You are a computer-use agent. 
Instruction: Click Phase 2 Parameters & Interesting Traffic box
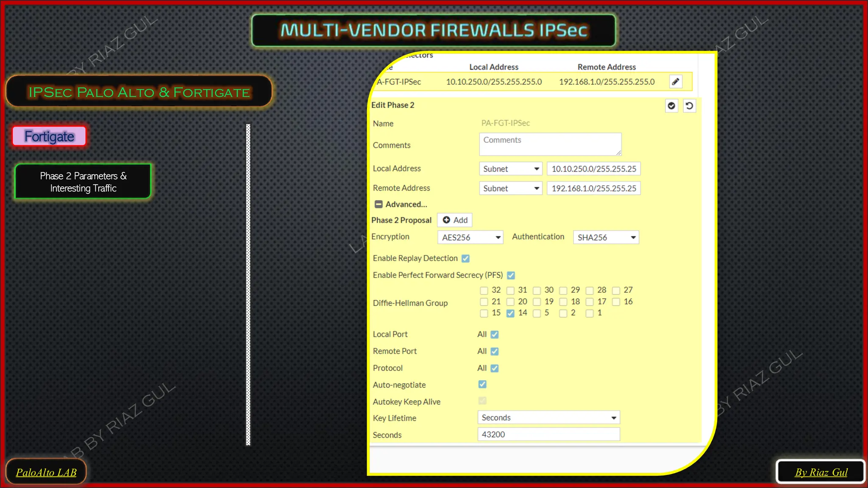point(83,182)
